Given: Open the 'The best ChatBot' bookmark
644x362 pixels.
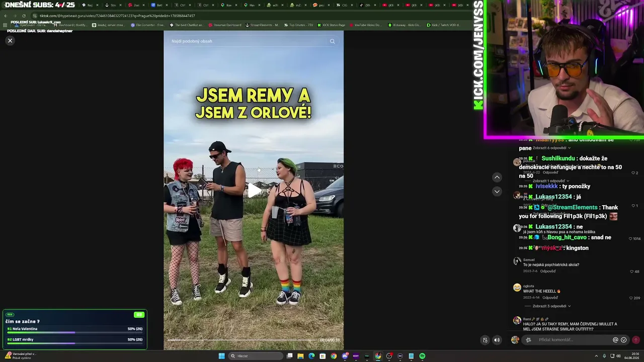Looking at the screenshot, I should [187, 25].
